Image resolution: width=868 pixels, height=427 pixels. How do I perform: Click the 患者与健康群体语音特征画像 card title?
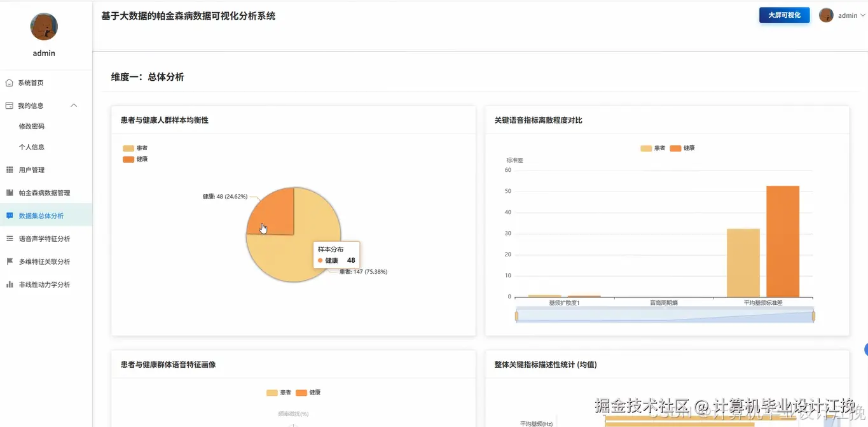pos(168,365)
